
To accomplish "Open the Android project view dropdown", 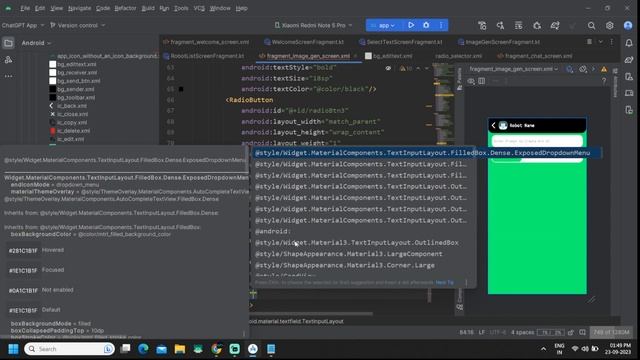I will click(36, 43).
